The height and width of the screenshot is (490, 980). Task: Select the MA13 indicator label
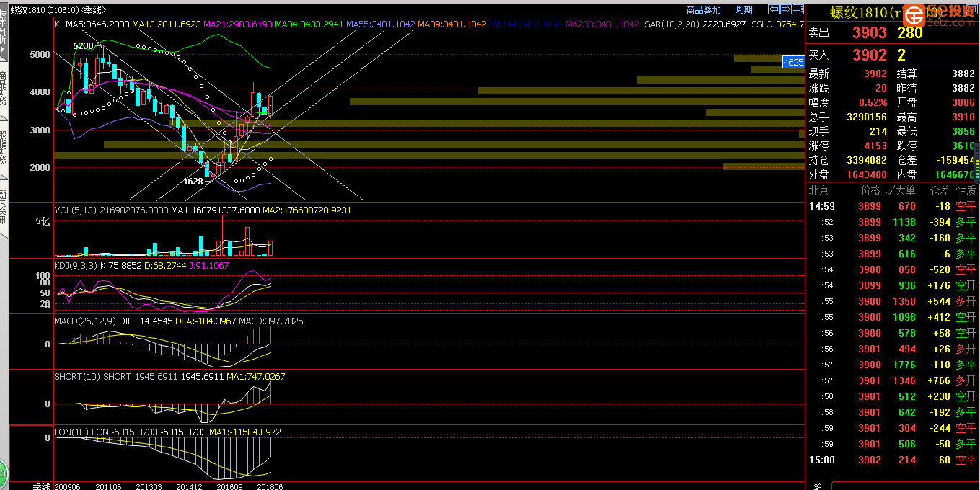(166, 24)
